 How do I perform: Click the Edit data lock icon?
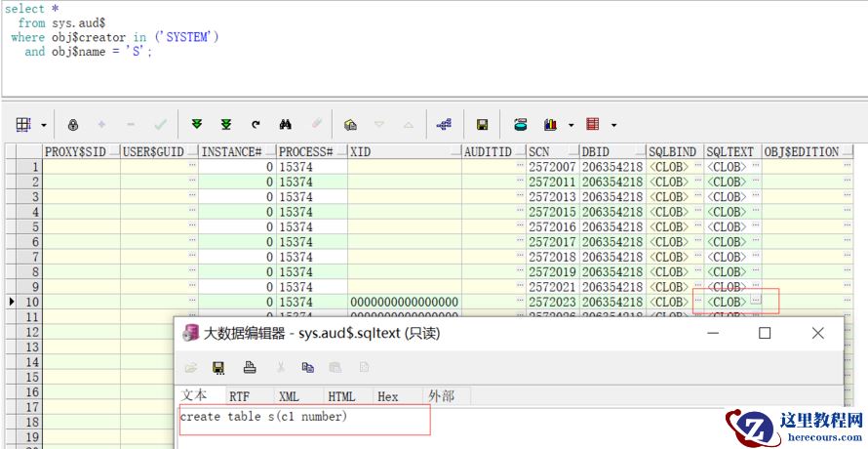coord(73,125)
